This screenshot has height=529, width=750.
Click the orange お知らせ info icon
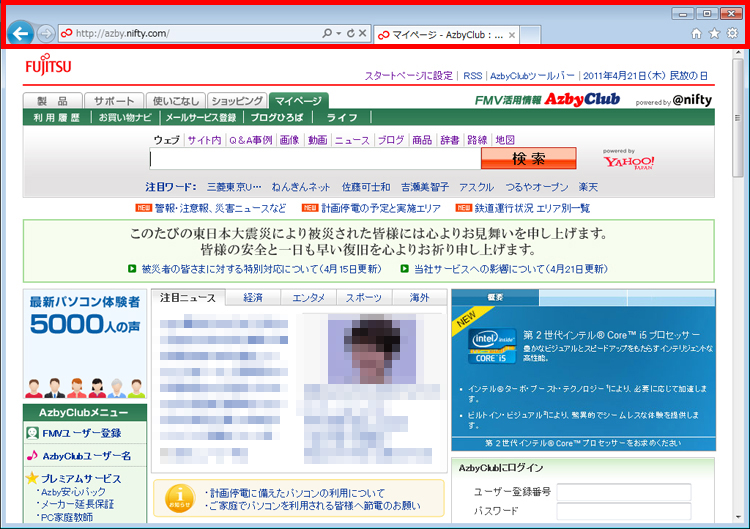click(179, 498)
